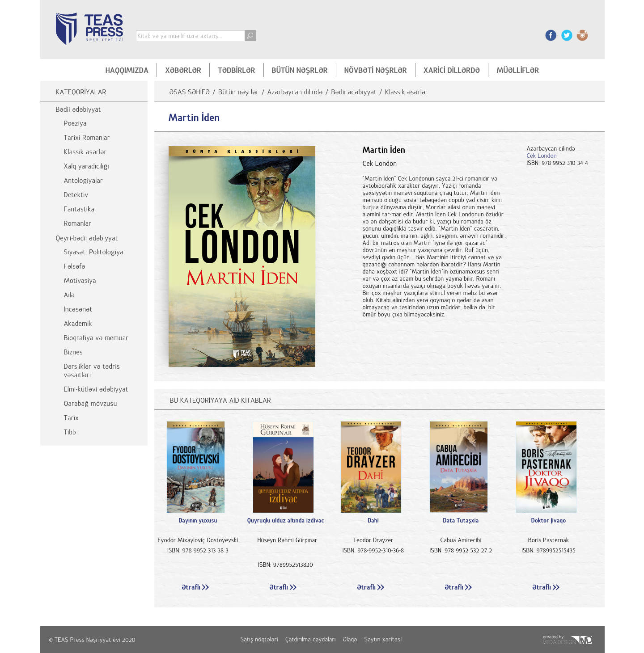
Task: Select the Akademik category
Action: (78, 324)
